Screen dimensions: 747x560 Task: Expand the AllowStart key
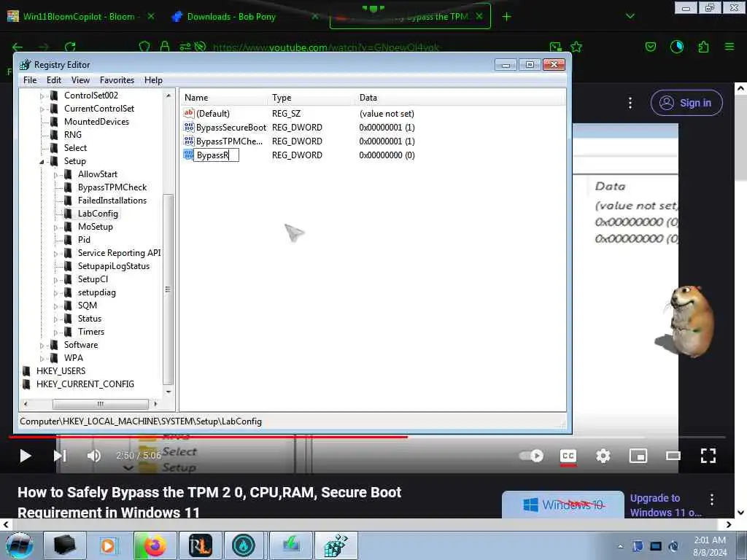55,175
